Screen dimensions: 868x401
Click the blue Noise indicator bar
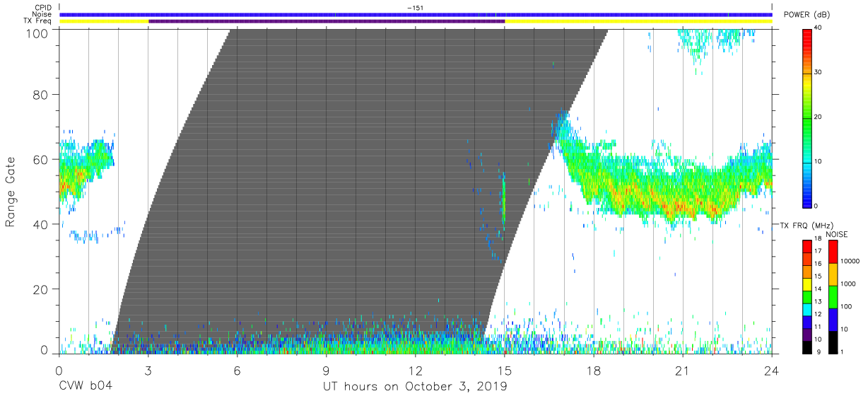[x=416, y=14]
